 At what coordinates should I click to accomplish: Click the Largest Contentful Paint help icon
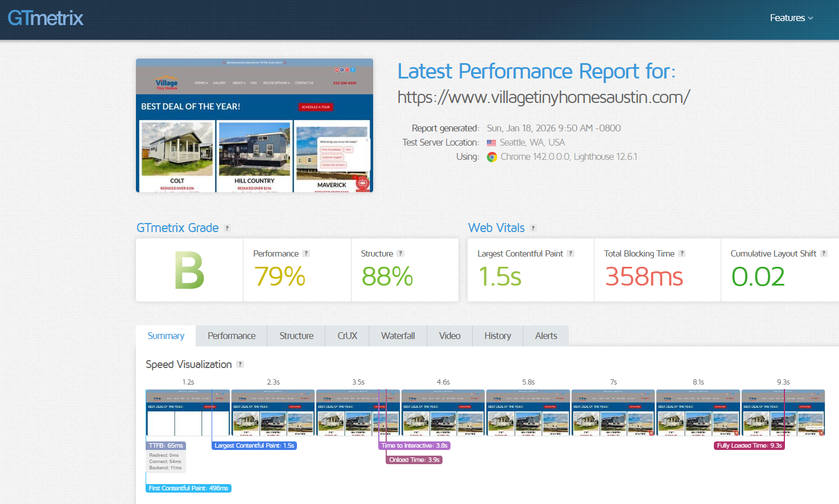[x=571, y=254]
